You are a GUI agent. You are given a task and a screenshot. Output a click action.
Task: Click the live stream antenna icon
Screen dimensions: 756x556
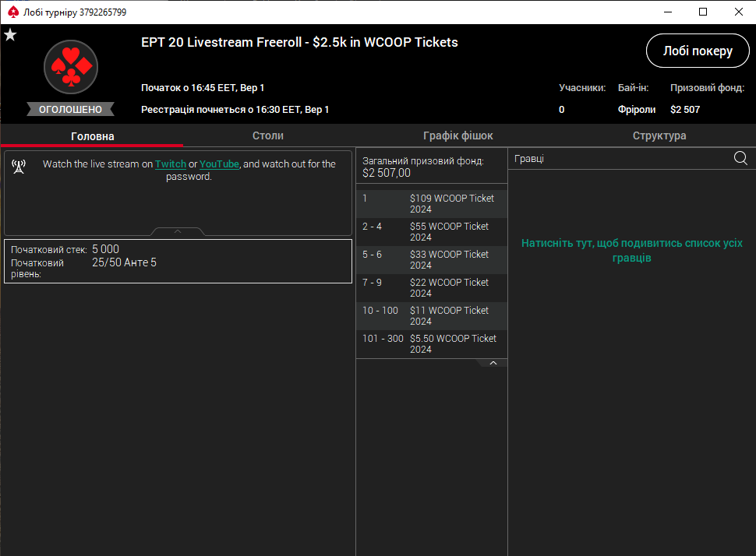point(19,167)
